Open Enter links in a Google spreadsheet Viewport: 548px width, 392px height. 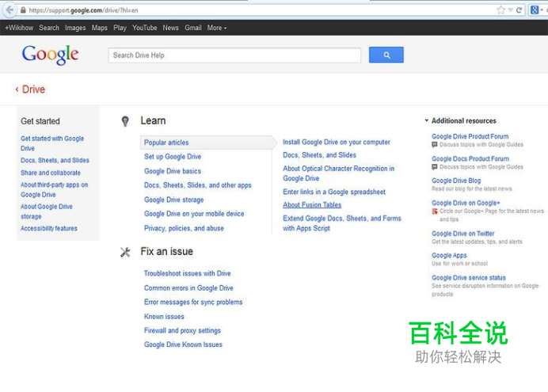[333, 192]
